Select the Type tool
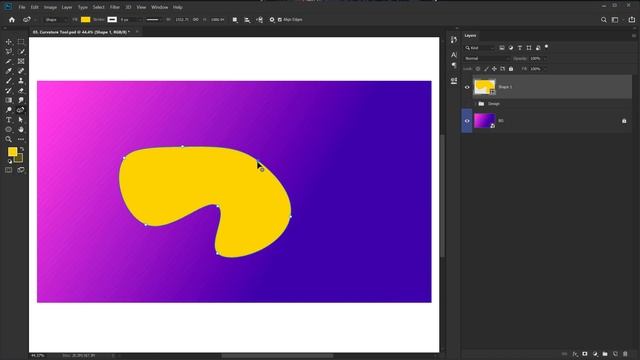The image size is (640, 360). pyautogui.click(x=9, y=120)
